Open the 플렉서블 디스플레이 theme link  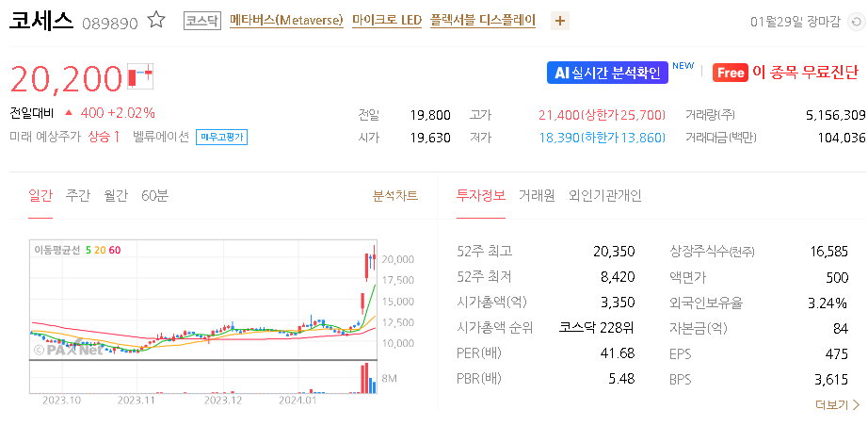pos(483,21)
